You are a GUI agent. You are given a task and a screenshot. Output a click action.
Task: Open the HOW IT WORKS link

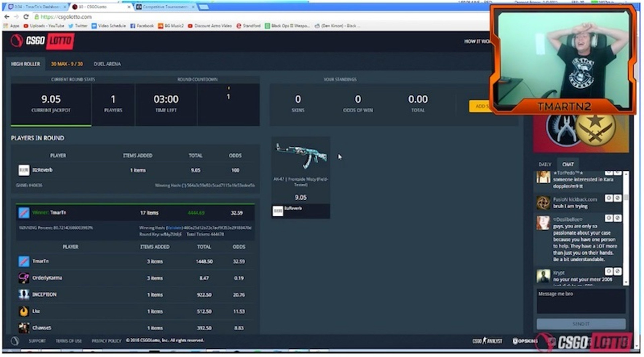coord(477,41)
